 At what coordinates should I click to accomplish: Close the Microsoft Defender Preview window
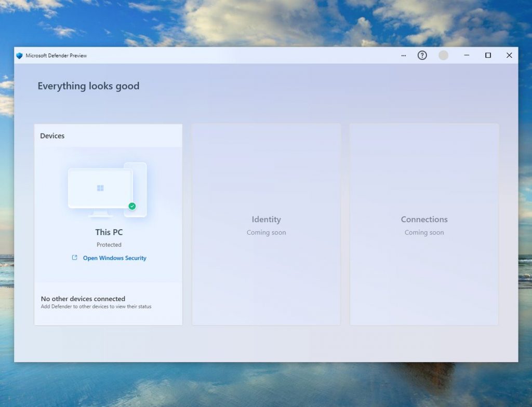509,56
